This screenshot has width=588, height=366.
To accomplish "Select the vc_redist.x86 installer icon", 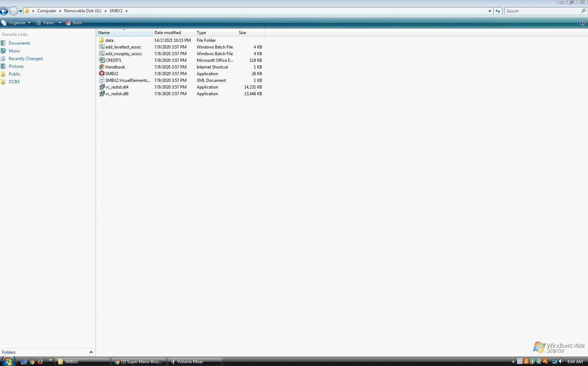I will pyautogui.click(x=102, y=94).
